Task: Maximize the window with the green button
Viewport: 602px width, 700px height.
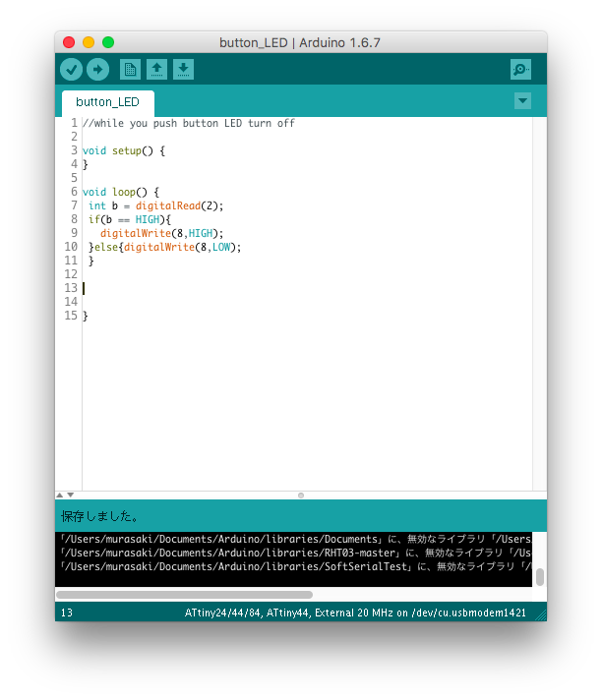Action: click(108, 42)
